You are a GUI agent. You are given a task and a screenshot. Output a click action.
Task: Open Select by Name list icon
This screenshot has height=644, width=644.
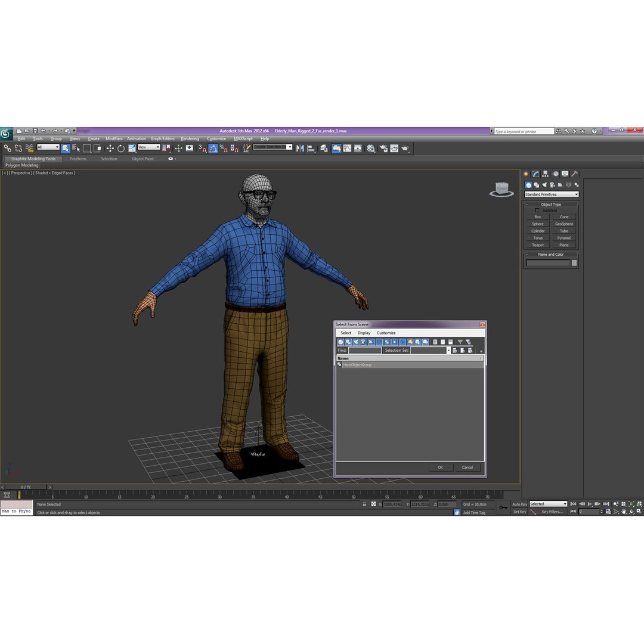[x=76, y=148]
